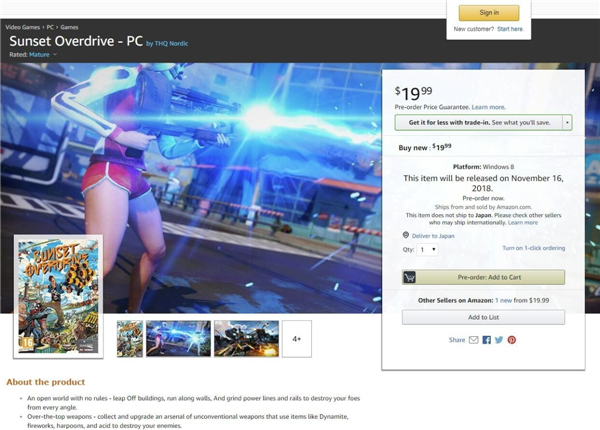The width and height of the screenshot is (600, 430).
Task: Expand the trade-in options arrow
Action: (567, 123)
